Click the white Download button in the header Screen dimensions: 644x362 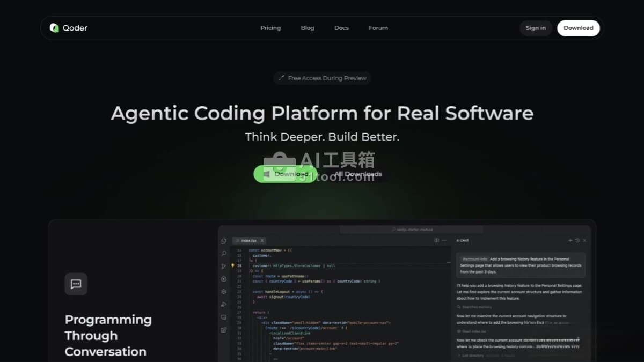pos(578,28)
